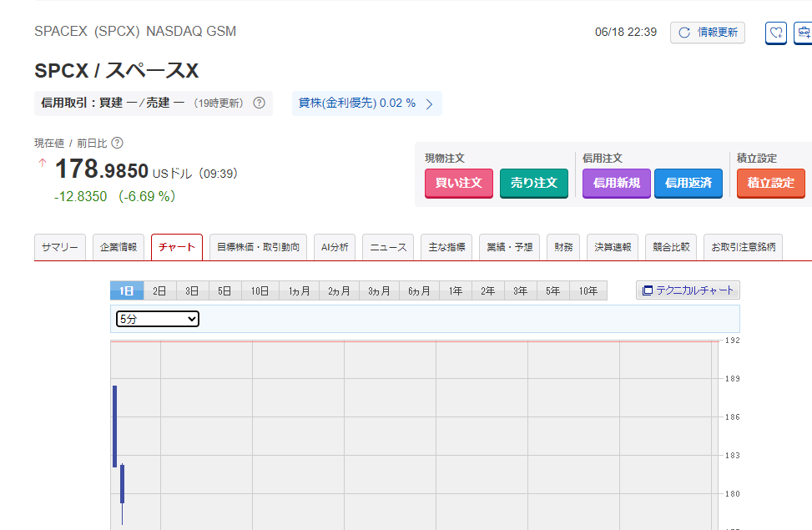Click the timestamp 06/18 22:39
This screenshot has height=530, width=812.
click(626, 32)
